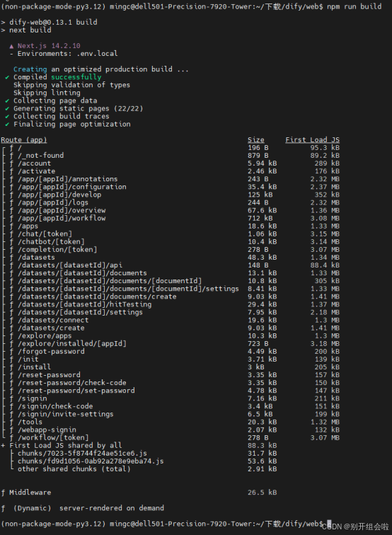The width and height of the screenshot is (392, 535).
Task: Click the chunks/7023-5f8744f24ae51ce6.js filename
Action: [x=82, y=454]
